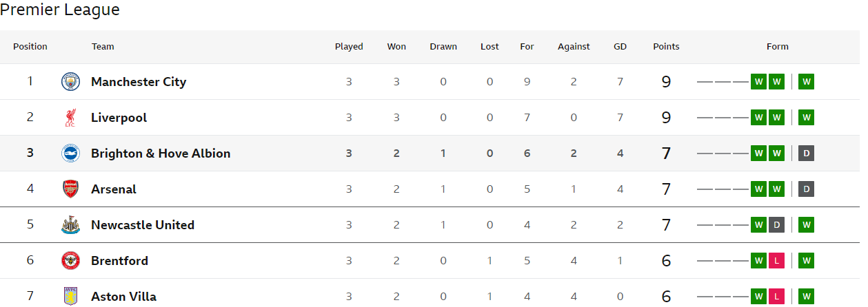Click Aston Villa's red L form badge
Screen dimensions: 868x307
tap(776, 297)
